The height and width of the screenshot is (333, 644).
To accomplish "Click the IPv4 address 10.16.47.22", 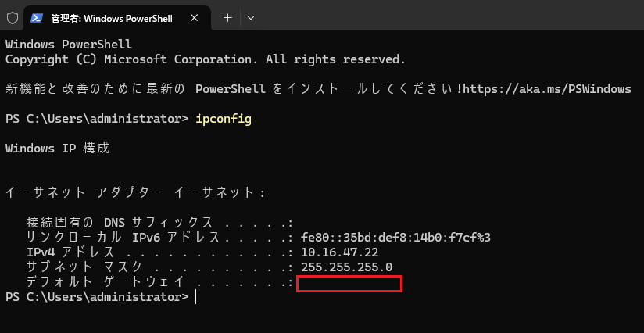I will (340, 252).
